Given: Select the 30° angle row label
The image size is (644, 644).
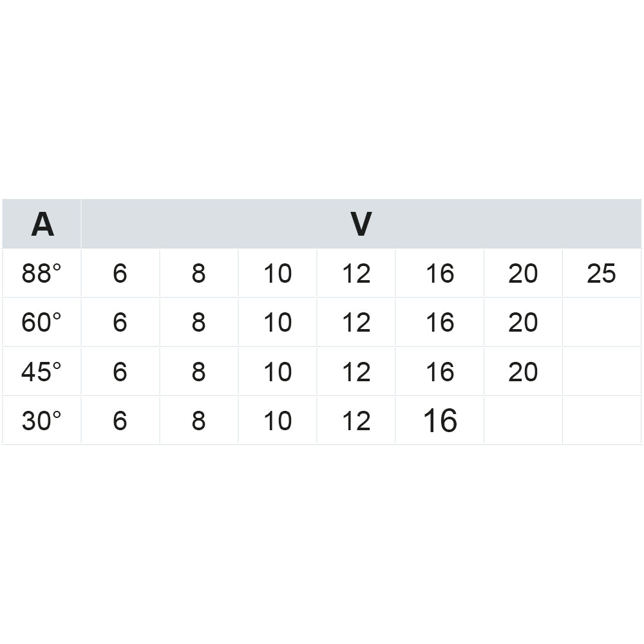Looking at the screenshot, I should click(42, 421).
